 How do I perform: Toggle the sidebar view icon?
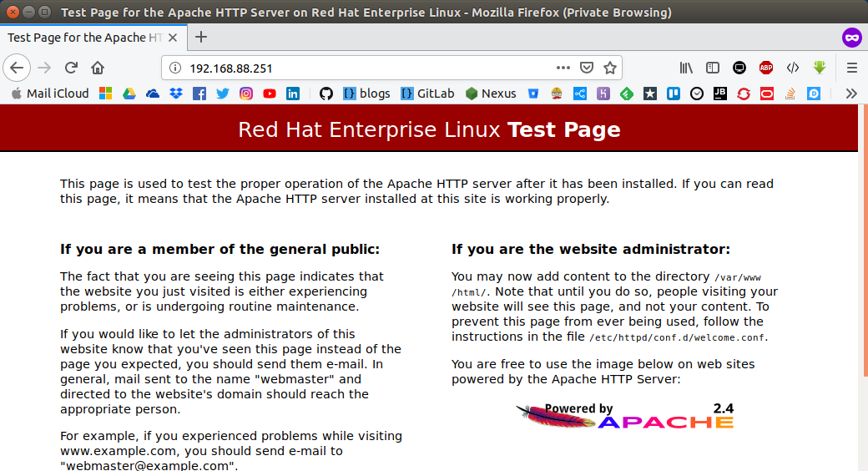click(713, 68)
